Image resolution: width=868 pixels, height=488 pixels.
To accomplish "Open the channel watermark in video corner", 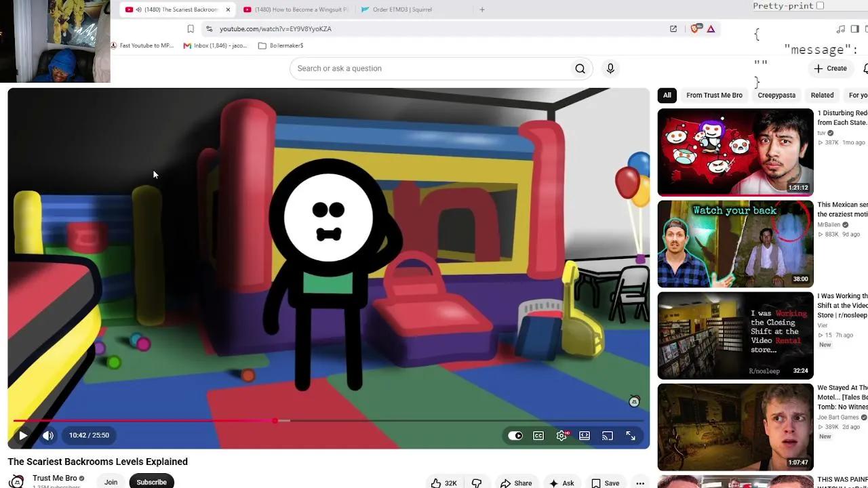I will 634,402.
